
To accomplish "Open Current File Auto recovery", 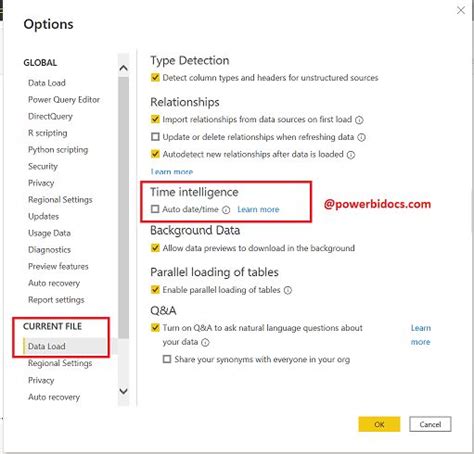I will coord(54,397).
